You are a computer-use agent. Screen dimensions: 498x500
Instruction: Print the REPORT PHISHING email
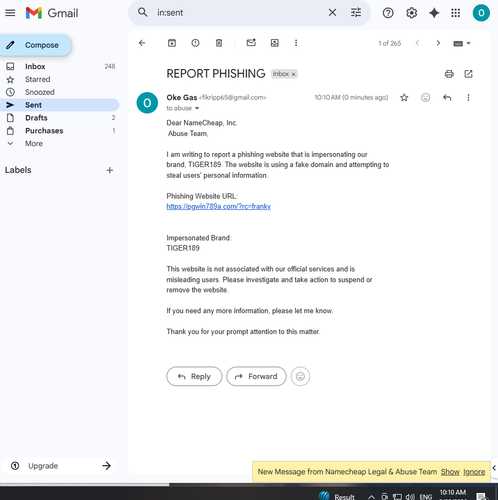pyautogui.click(x=449, y=74)
